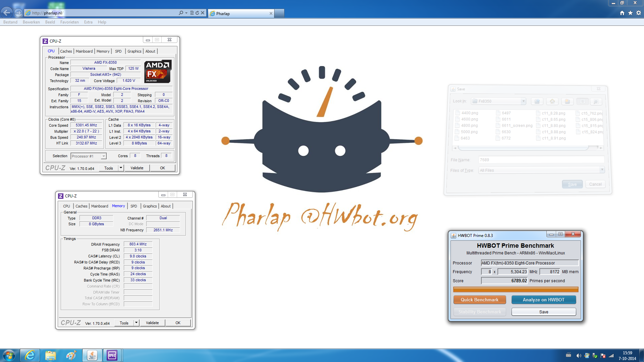Open the browser Home icon
Viewport: 644px width, 362px height.
coord(622,13)
